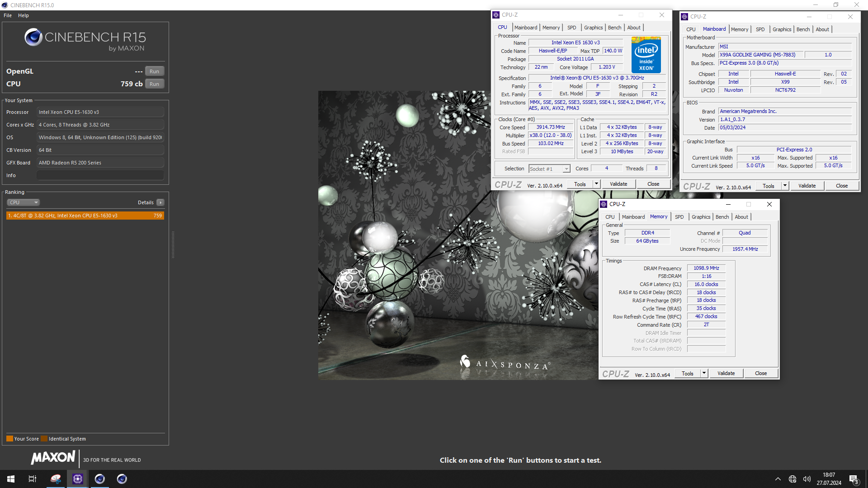Show hidden system tray icons
The height and width of the screenshot is (488, 868).
click(x=778, y=479)
